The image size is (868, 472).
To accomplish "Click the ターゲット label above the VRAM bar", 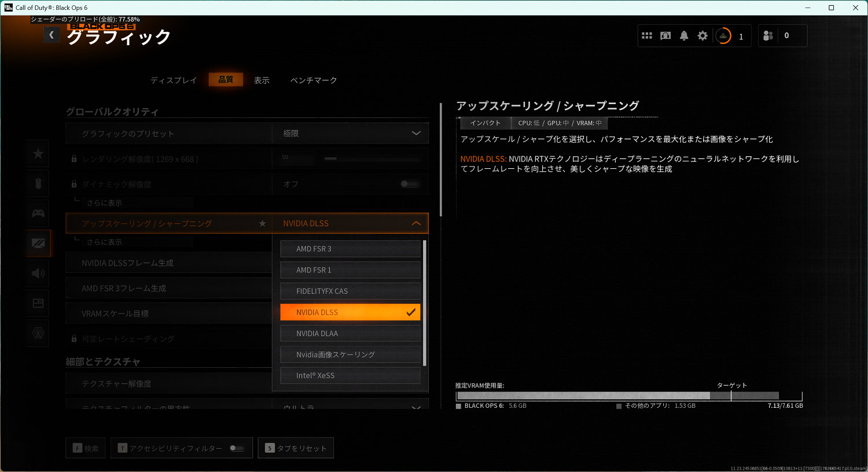I will (x=732, y=385).
